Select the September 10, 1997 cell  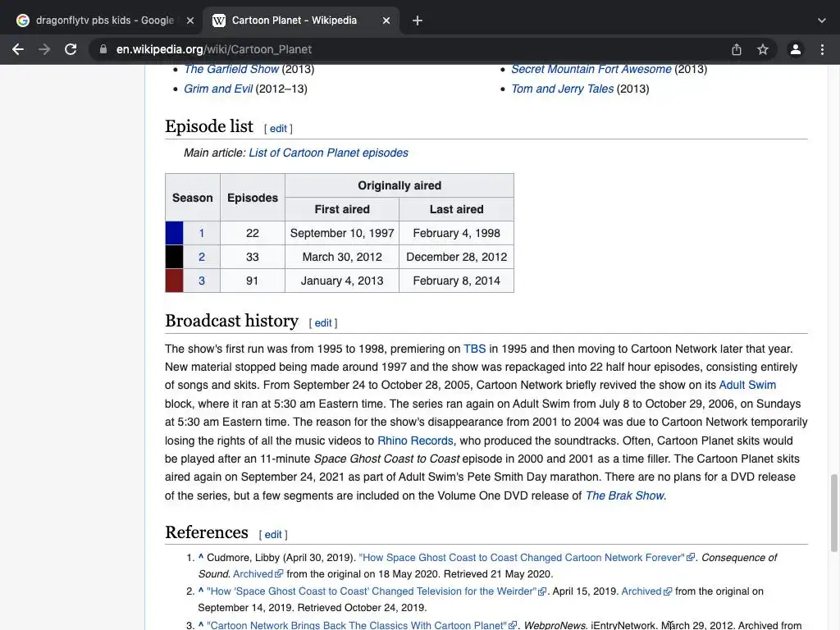[x=342, y=233]
